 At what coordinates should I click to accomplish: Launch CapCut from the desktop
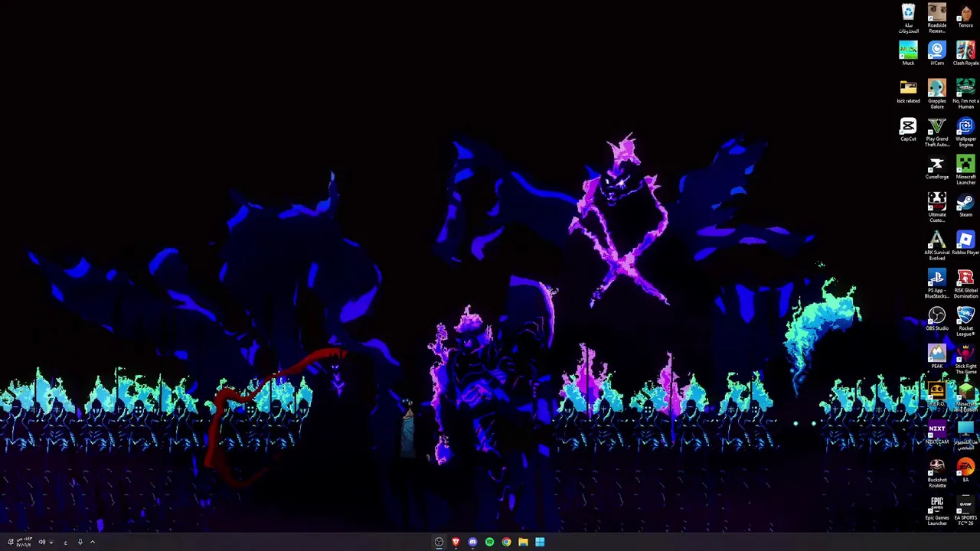(x=908, y=129)
